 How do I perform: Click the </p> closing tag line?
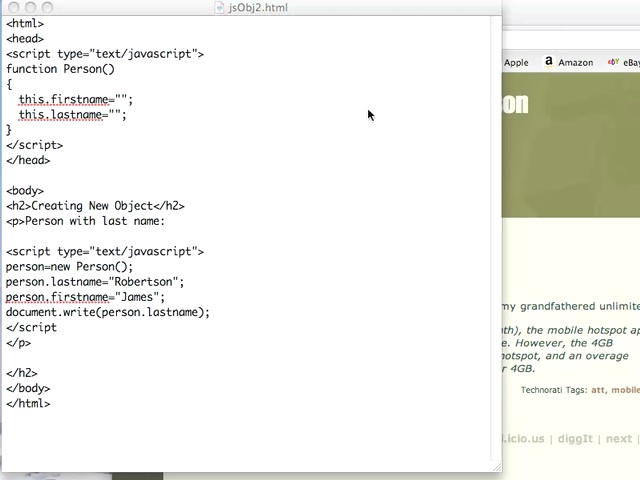[18, 342]
